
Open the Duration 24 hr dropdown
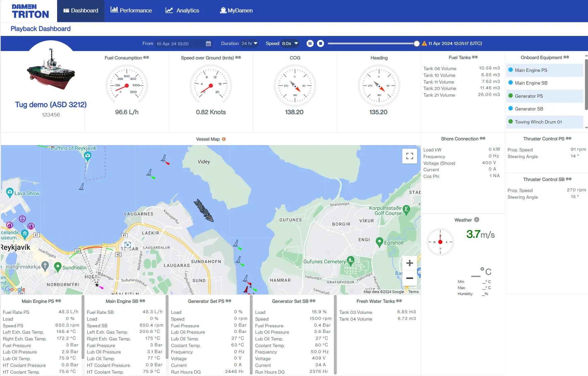[x=250, y=44]
